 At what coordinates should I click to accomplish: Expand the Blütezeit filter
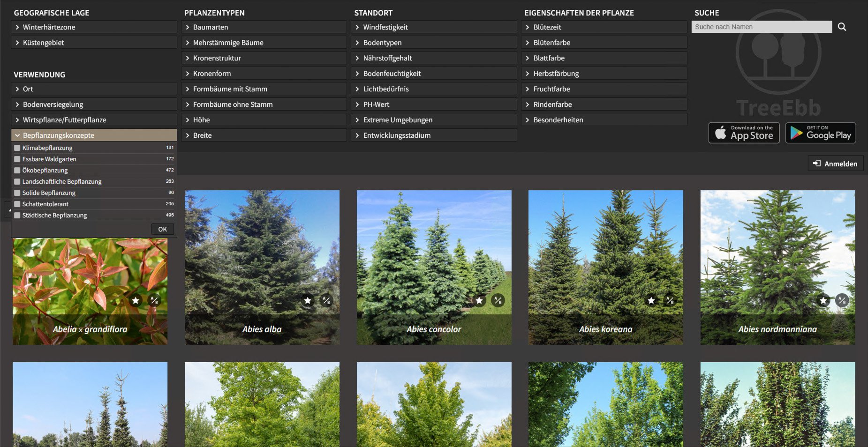[x=604, y=27]
